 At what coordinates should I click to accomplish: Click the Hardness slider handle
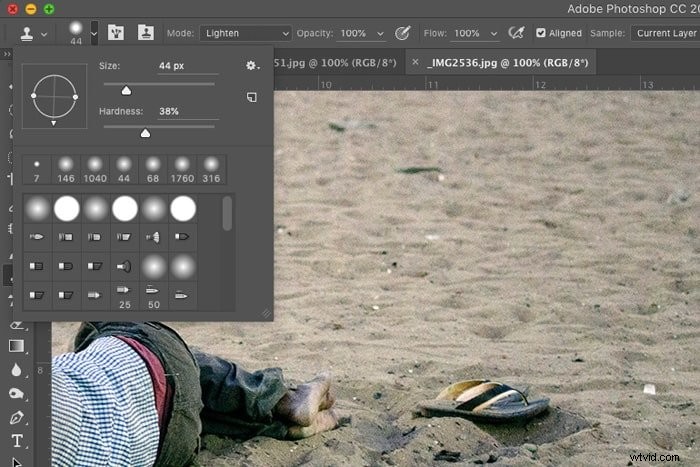pos(145,133)
